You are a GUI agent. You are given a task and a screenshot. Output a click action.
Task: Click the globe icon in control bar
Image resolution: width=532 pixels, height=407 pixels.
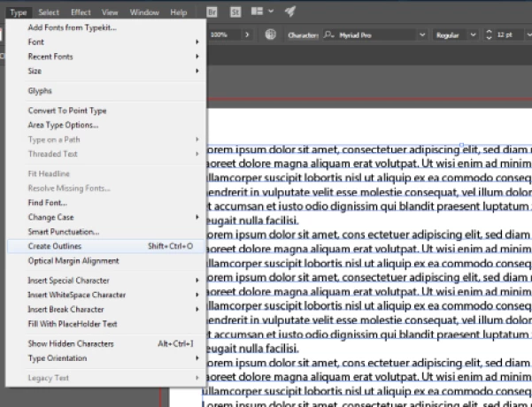[270, 35]
